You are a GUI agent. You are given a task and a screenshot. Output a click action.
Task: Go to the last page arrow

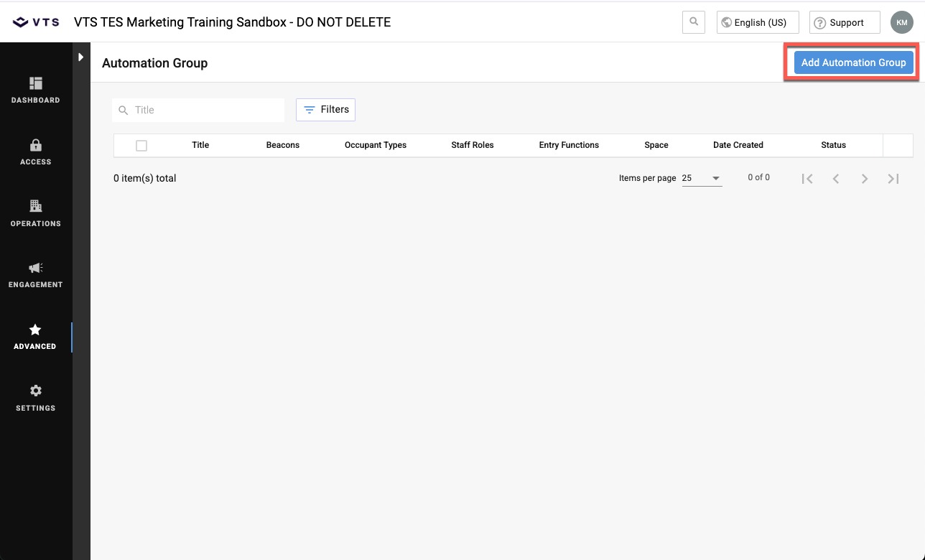coord(893,179)
